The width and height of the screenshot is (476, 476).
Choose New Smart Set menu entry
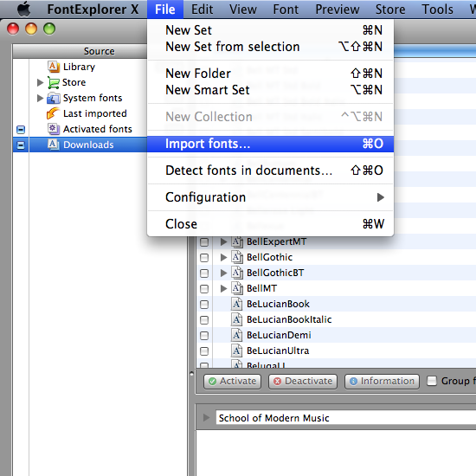point(271,90)
